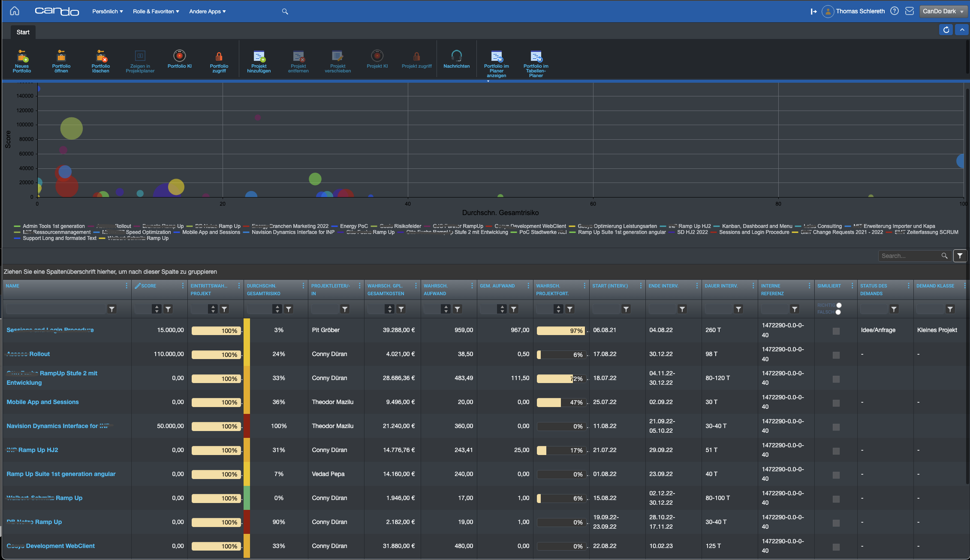This screenshot has height=560, width=970.
Task: Select the Richtig radio in Simuliert filter
Action: coord(839,305)
